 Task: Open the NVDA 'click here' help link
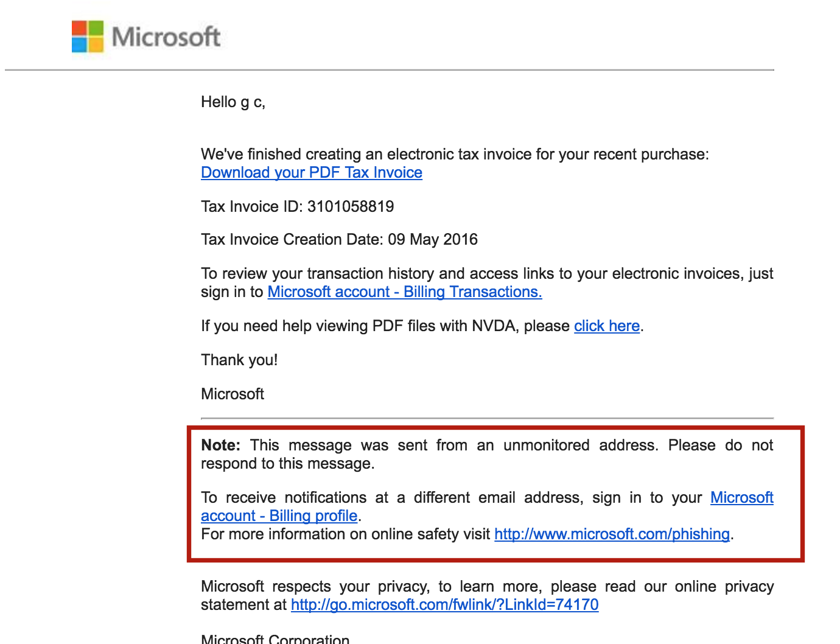pos(606,326)
